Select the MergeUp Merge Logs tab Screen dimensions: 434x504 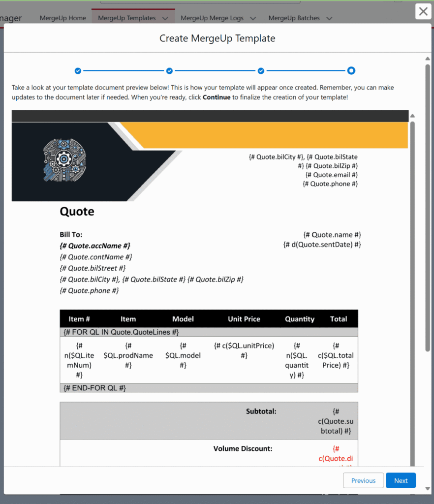pyautogui.click(x=212, y=18)
